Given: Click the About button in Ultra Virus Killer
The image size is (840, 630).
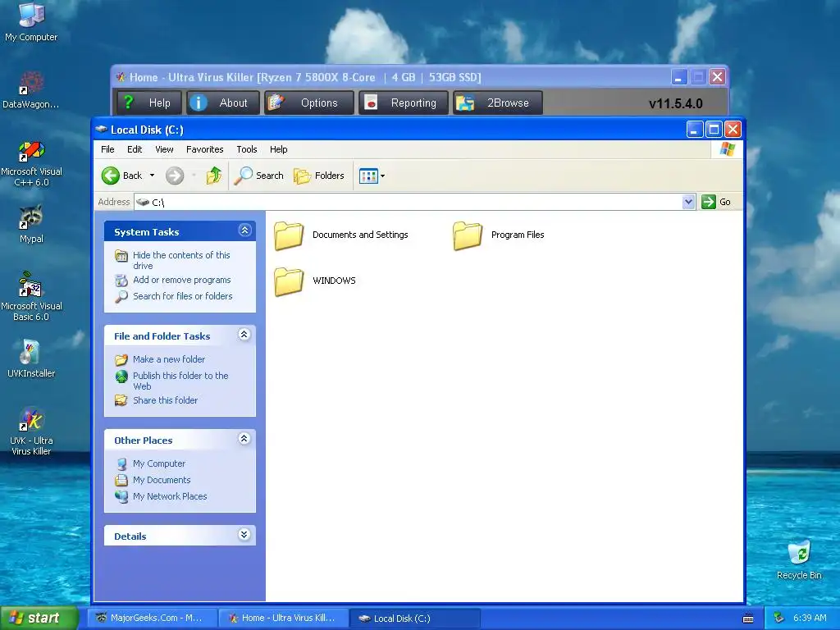Looking at the screenshot, I should 223,103.
